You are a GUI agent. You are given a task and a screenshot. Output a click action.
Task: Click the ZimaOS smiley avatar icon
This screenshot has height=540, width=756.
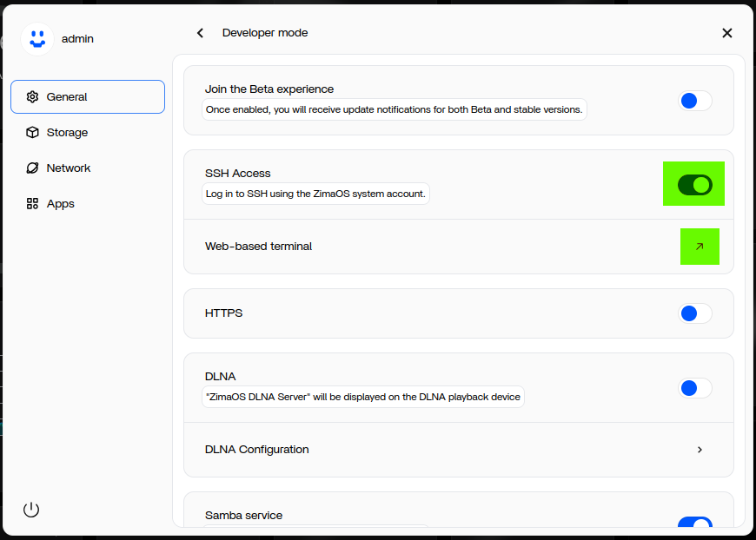(36, 38)
